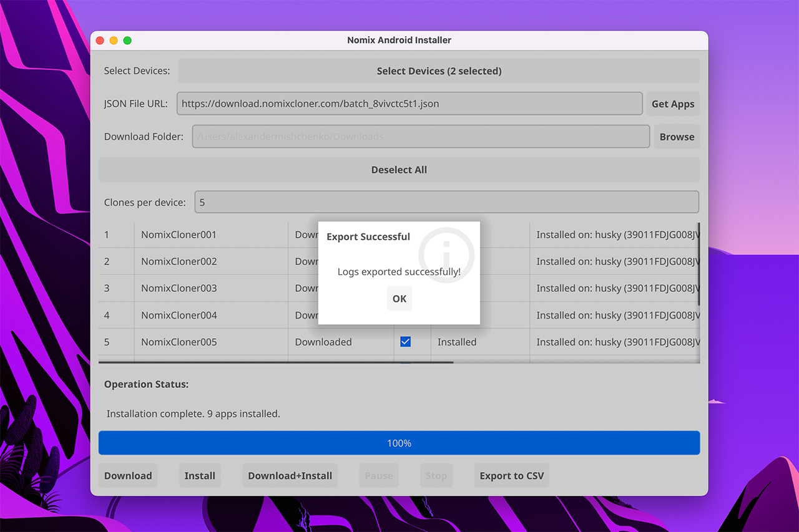Click the vertical scrollbar of the apps table
799x532 pixels.
(x=699, y=264)
